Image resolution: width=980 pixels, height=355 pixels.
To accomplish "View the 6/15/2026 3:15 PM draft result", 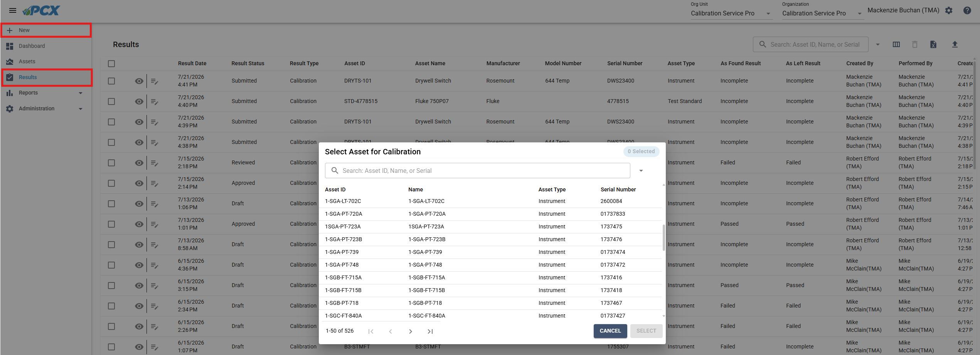I will [x=139, y=286].
